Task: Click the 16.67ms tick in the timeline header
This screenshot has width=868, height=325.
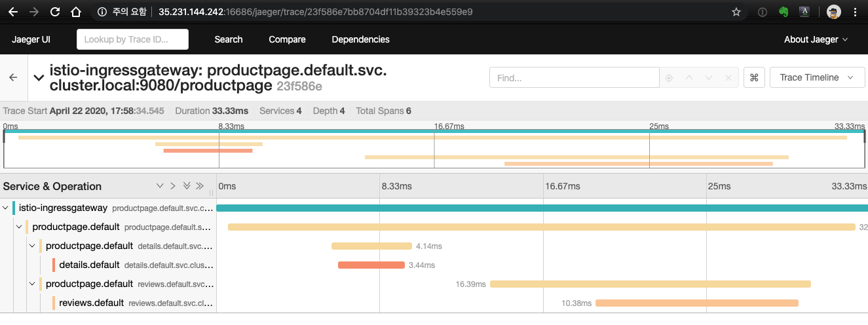Action: pos(562,186)
